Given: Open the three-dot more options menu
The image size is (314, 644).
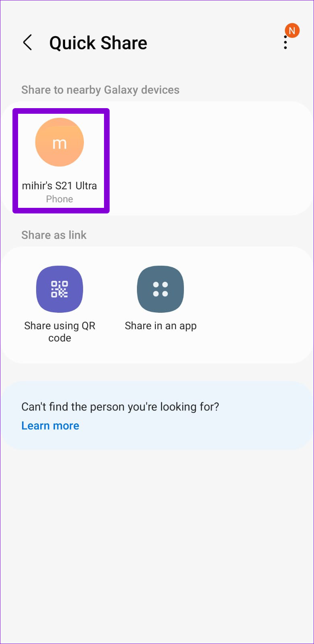Looking at the screenshot, I should (x=285, y=42).
